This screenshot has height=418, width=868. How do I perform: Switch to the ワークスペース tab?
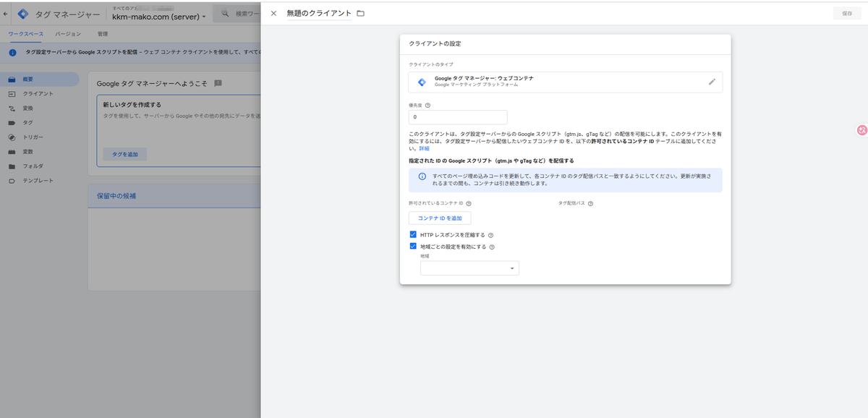coord(25,34)
